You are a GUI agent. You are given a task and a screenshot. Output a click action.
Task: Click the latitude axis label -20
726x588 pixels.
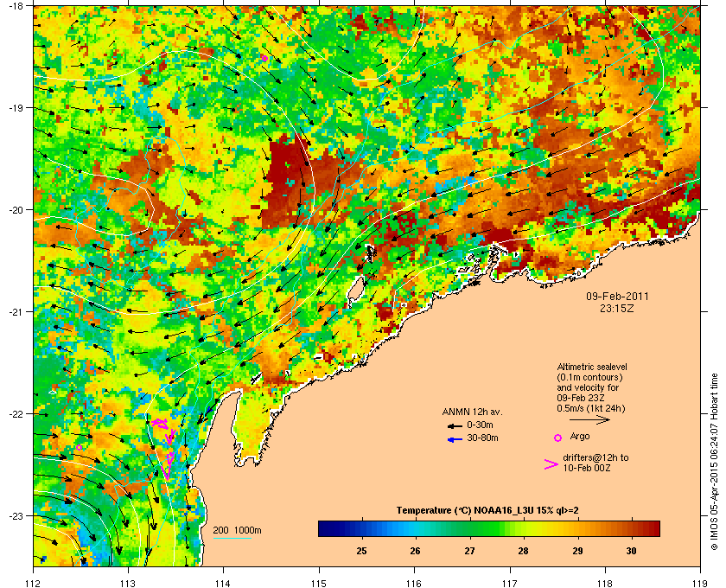16,210
